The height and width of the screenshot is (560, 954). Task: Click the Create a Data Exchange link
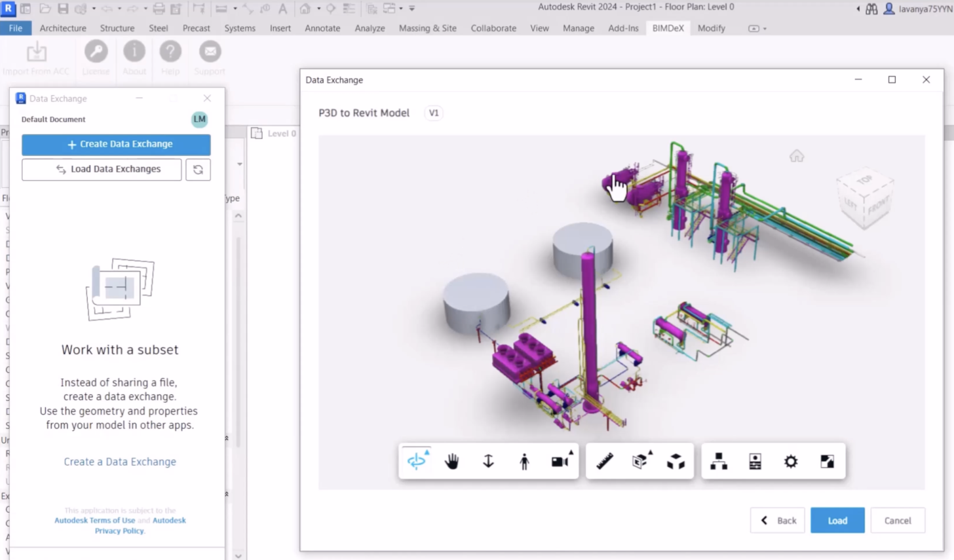[120, 462]
